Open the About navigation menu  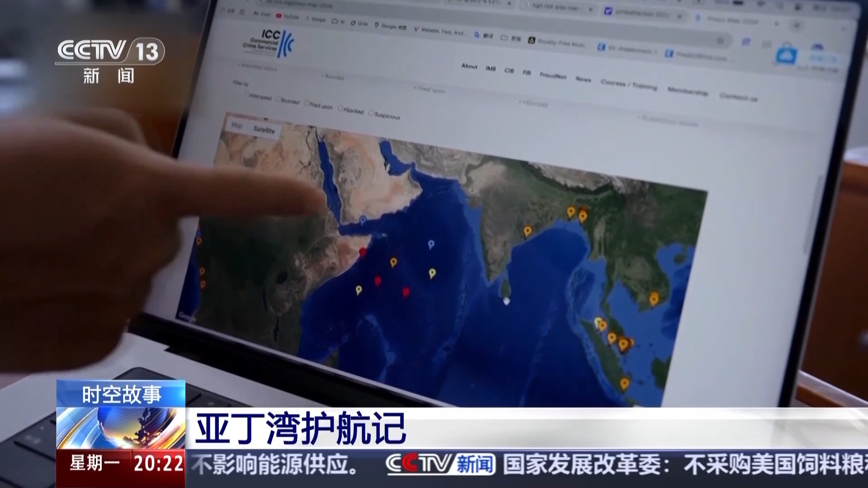click(x=469, y=66)
